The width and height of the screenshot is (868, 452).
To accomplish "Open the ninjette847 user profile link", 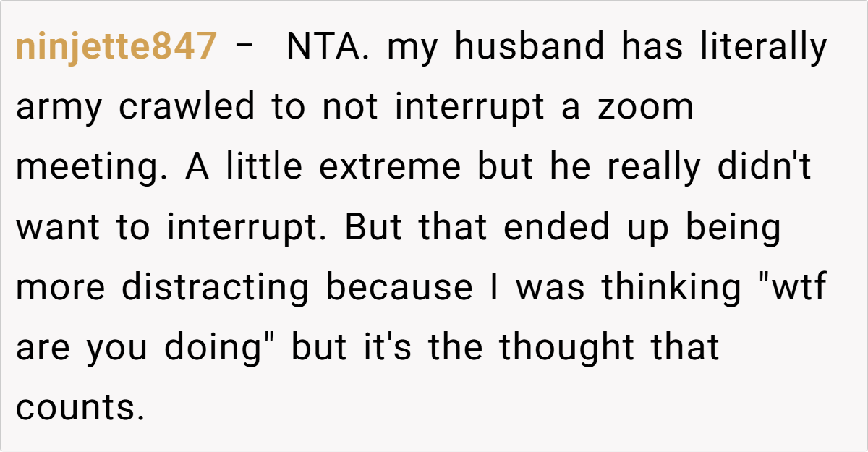I will point(116,48).
